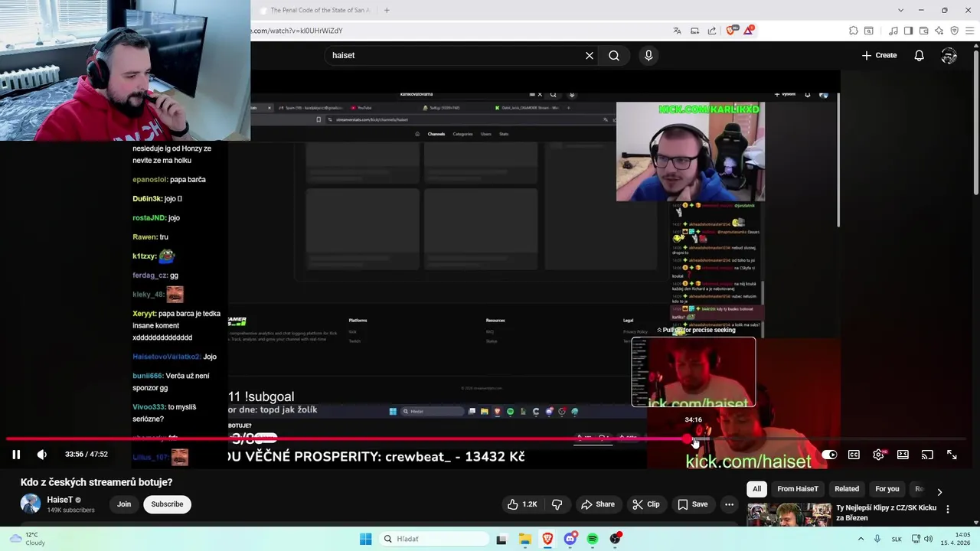Open the 'Ty Nejlepší Klipy' thumbnail
The image size is (980, 551).
(789, 515)
